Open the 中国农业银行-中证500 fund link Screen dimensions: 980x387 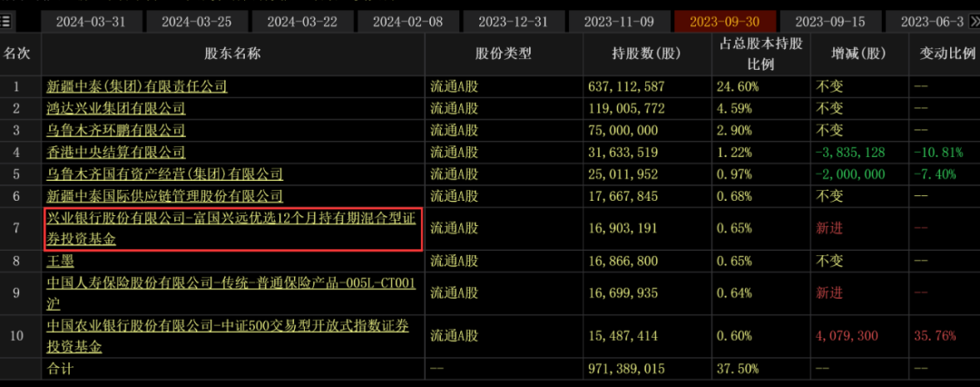pyautogui.click(x=228, y=335)
